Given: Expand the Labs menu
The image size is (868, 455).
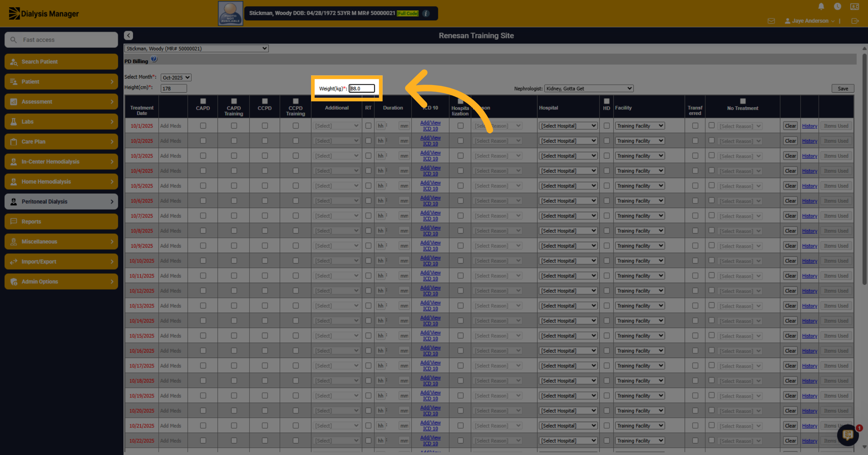Looking at the screenshot, I should 61,122.
